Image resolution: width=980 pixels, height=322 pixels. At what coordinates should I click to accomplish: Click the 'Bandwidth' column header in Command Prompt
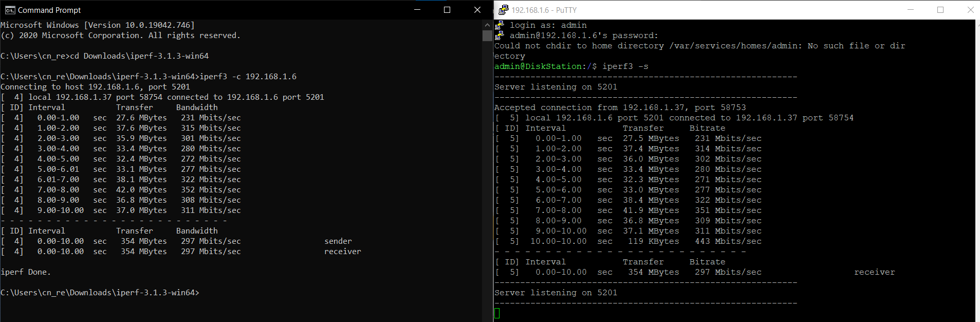coord(197,108)
